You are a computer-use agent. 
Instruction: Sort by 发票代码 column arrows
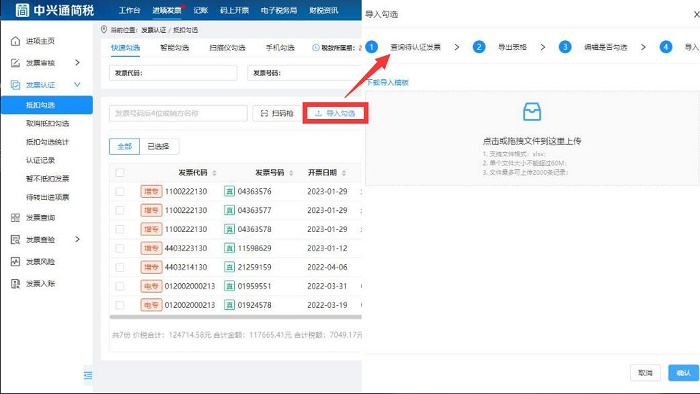point(214,173)
